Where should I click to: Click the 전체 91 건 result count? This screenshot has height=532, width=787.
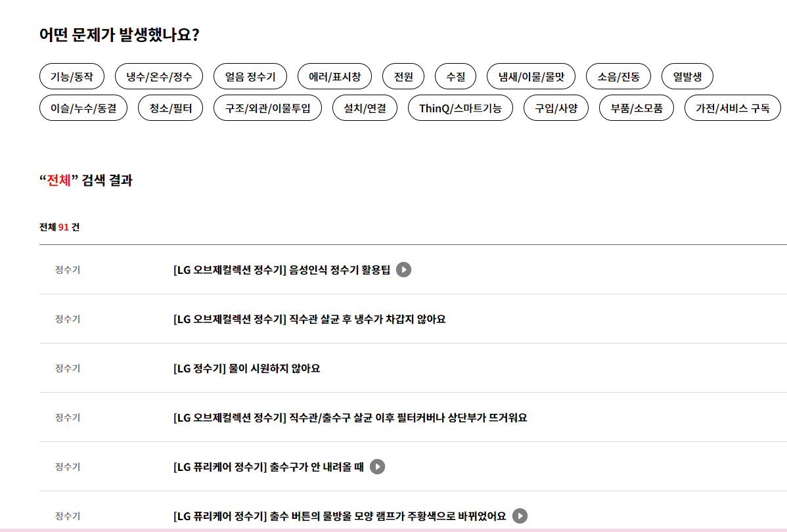click(x=59, y=227)
